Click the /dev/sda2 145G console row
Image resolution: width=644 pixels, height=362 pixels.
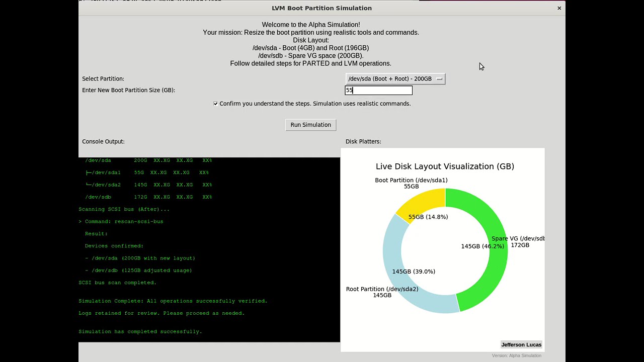click(148, 185)
